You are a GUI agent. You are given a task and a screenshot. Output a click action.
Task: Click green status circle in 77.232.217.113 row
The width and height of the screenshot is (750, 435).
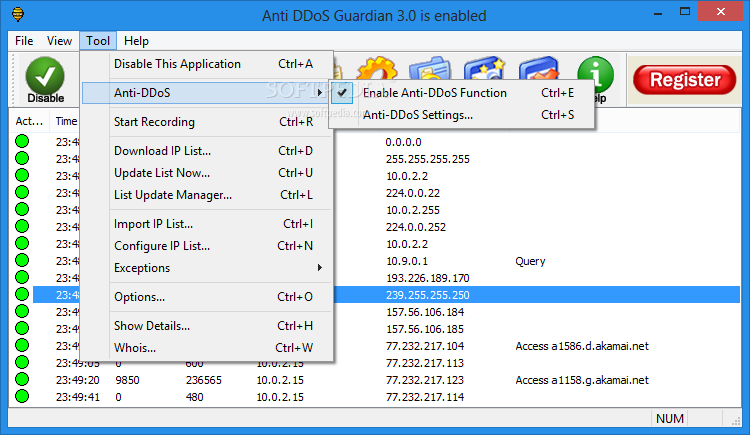point(22,362)
